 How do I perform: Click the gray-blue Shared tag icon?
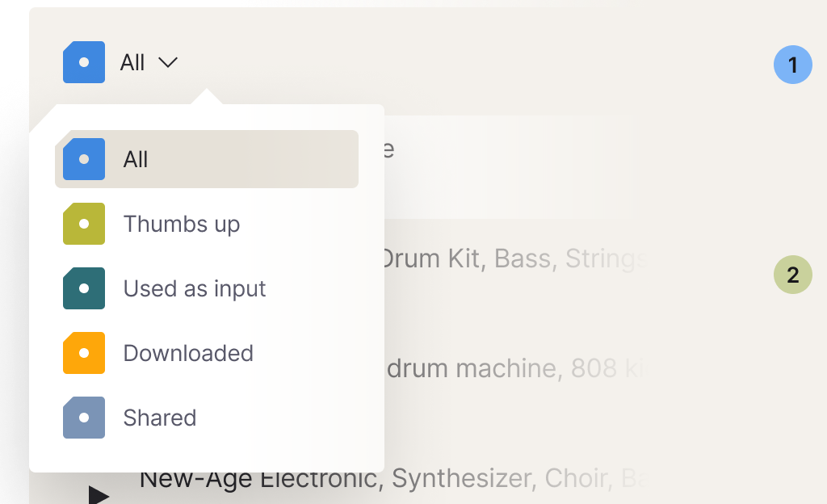84,418
